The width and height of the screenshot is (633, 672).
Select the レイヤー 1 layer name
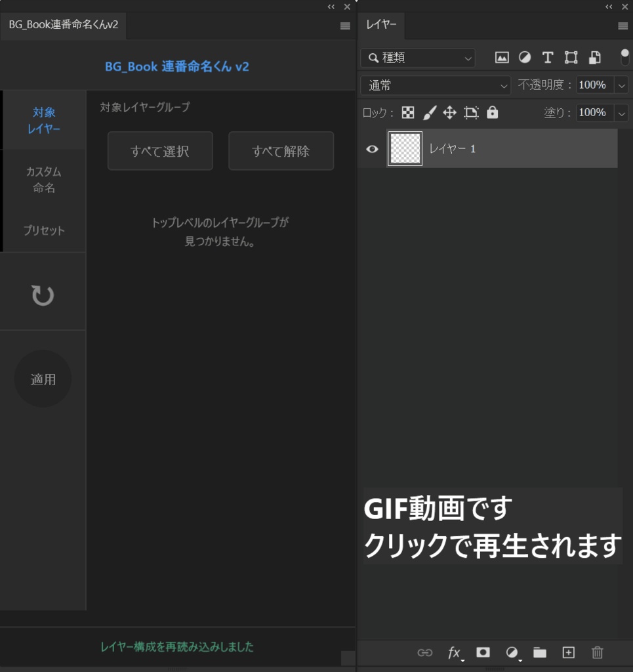[452, 149]
